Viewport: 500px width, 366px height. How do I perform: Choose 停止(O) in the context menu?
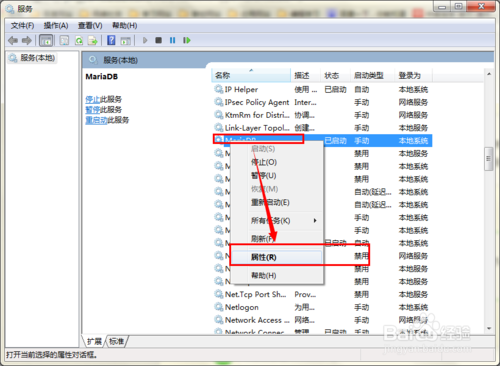pos(277,162)
